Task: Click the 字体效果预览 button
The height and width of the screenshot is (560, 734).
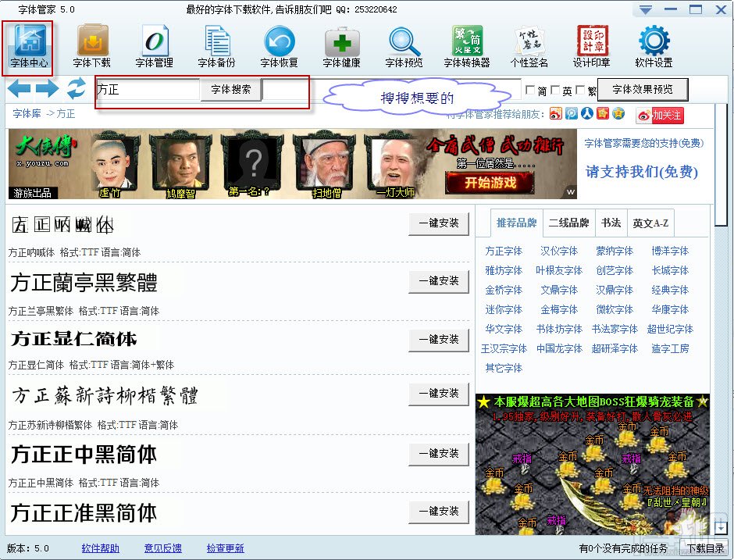Action: point(643,90)
